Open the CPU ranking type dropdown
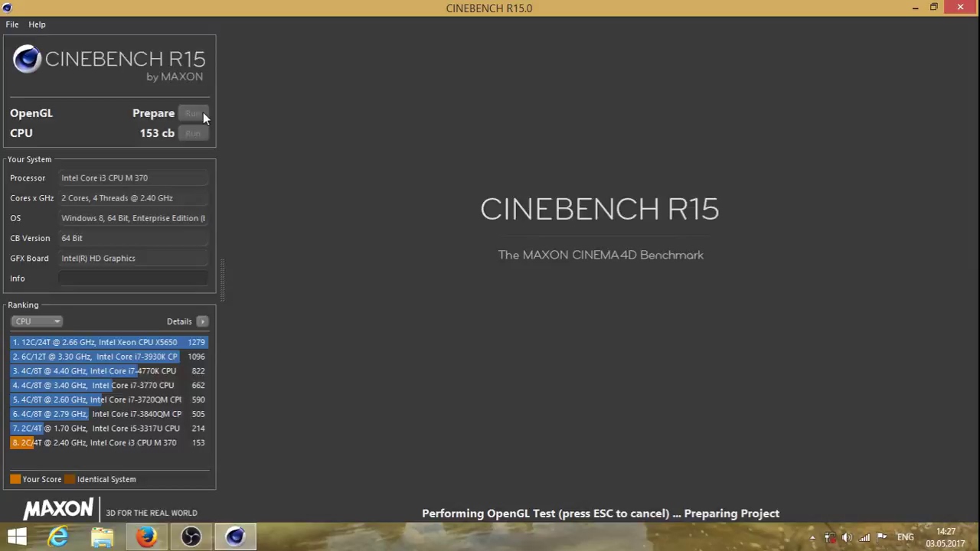Viewport: 980px width, 551px height. point(37,321)
